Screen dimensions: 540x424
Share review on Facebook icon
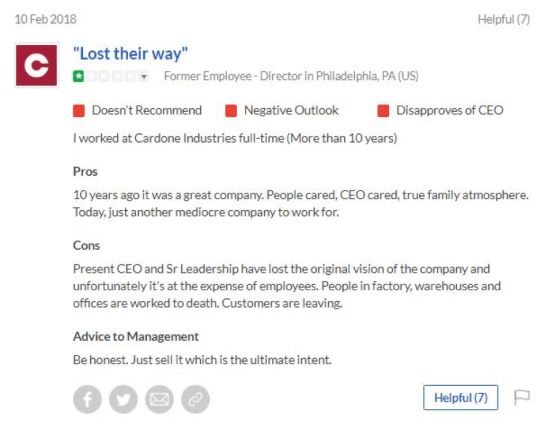coord(87,399)
